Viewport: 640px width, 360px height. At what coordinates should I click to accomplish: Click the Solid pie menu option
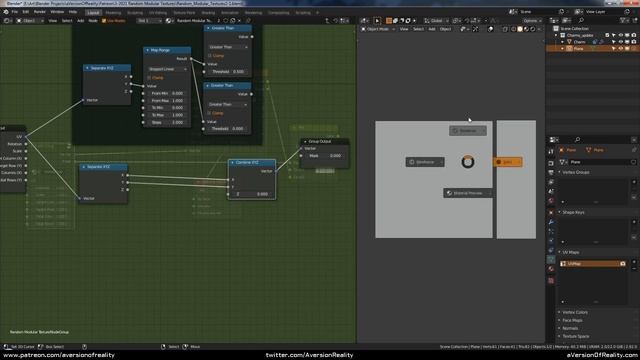(x=508, y=162)
